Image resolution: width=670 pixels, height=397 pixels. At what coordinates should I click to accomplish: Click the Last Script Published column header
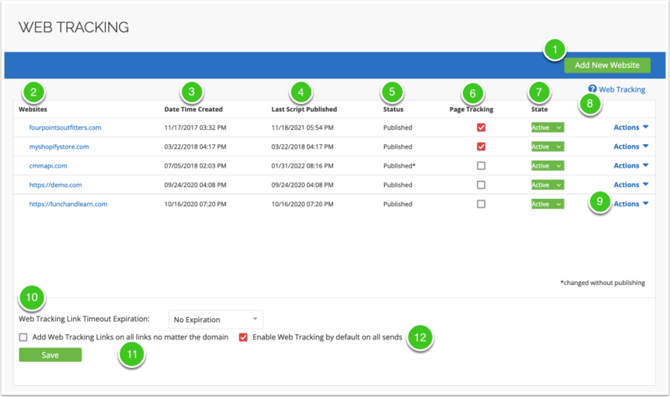pos(304,109)
